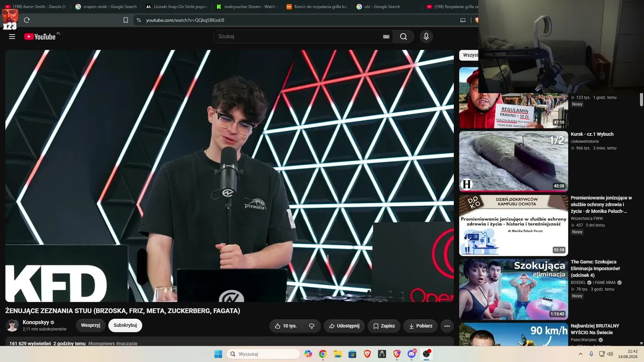Open the YouTube guide hamburger menu
This screenshot has height=362, width=644.
click(x=12, y=37)
